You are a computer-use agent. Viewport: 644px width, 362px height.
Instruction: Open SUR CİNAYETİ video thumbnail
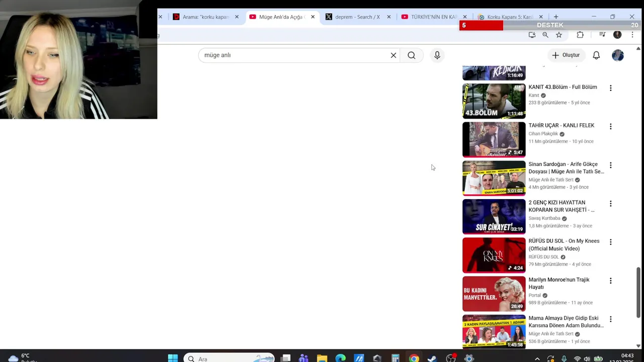click(x=494, y=217)
